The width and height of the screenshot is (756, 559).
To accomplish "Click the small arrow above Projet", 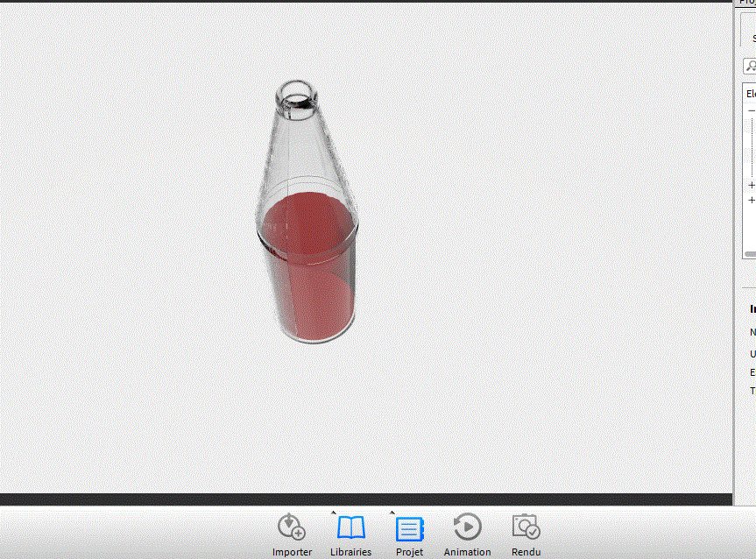I will [392, 513].
